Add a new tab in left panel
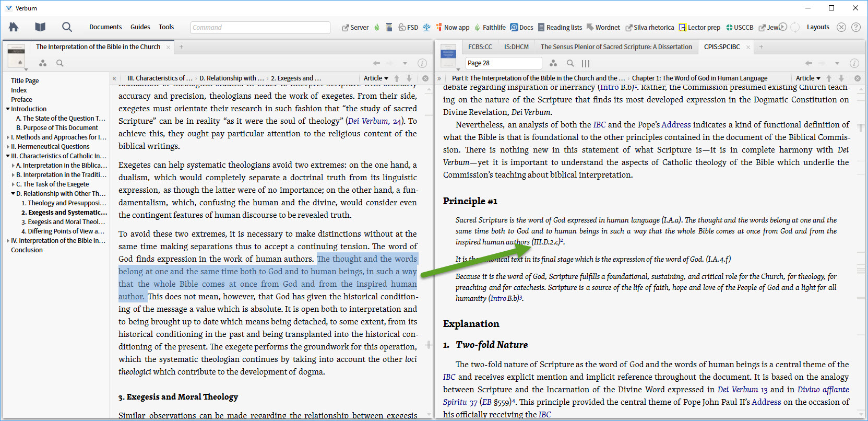 click(x=182, y=47)
